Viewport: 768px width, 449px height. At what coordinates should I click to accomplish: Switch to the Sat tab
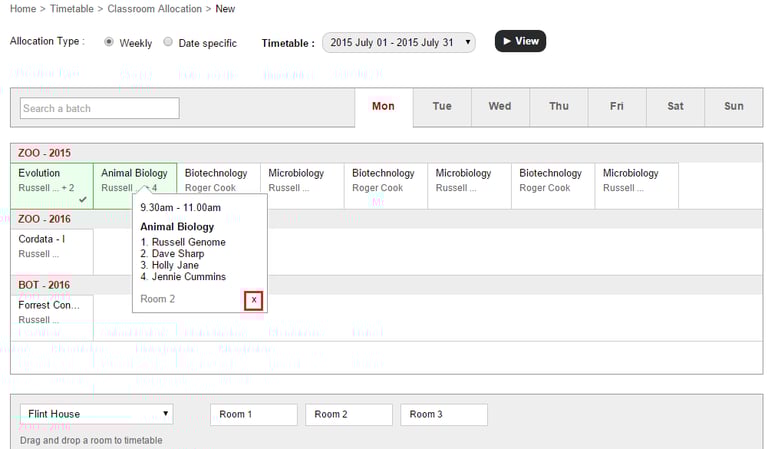(675, 106)
